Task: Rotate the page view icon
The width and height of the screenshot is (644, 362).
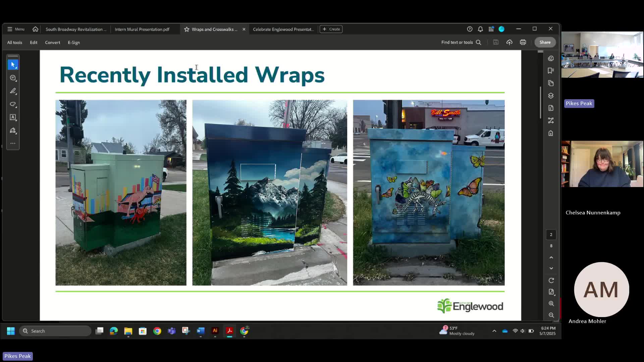Action: coord(551,280)
